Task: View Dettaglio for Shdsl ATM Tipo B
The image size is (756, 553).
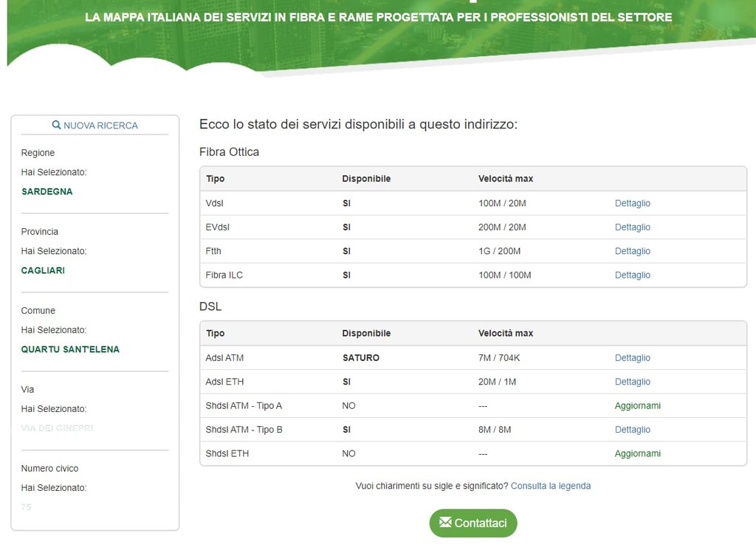Action: tap(632, 430)
